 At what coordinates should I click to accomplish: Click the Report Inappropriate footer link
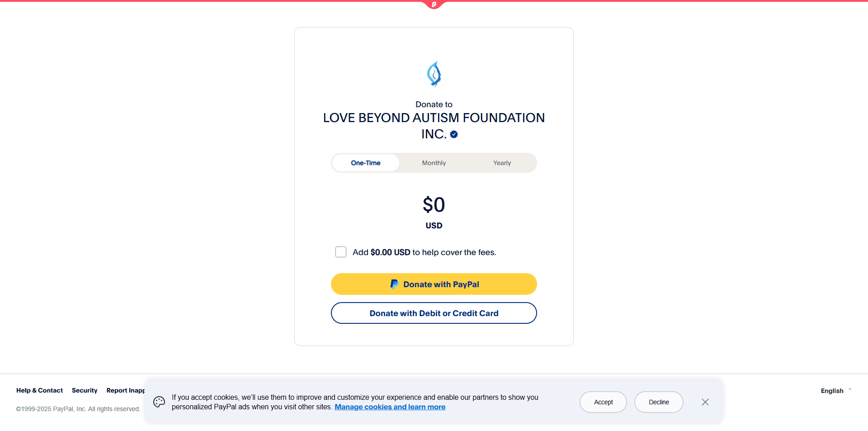click(126, 390)
